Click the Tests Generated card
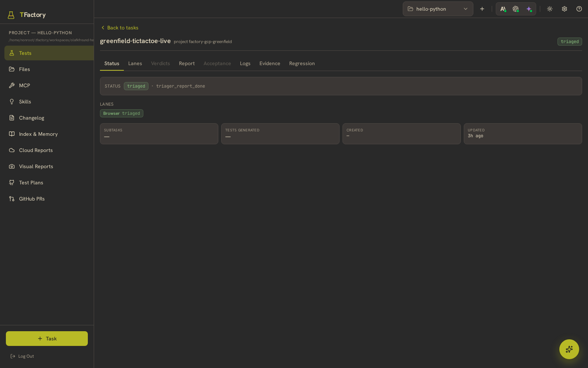This screenshot has width=588, height=368. [x=280, y=134]
